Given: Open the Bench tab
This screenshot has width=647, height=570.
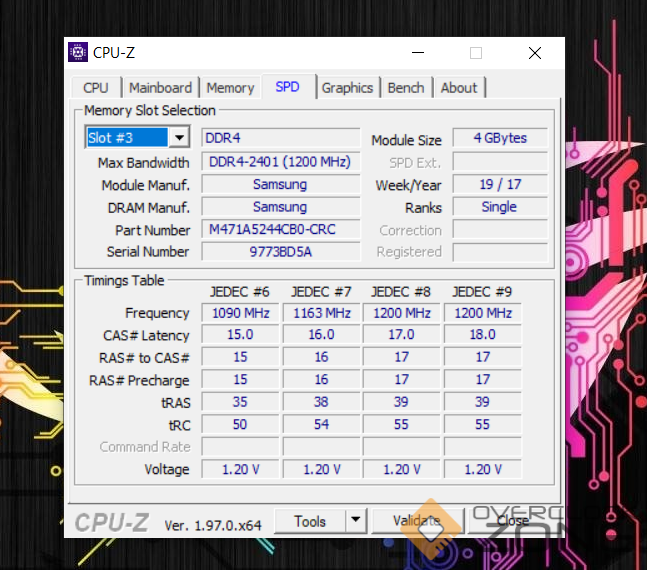Looking at the screenshot, I should (x=406, y=88).
